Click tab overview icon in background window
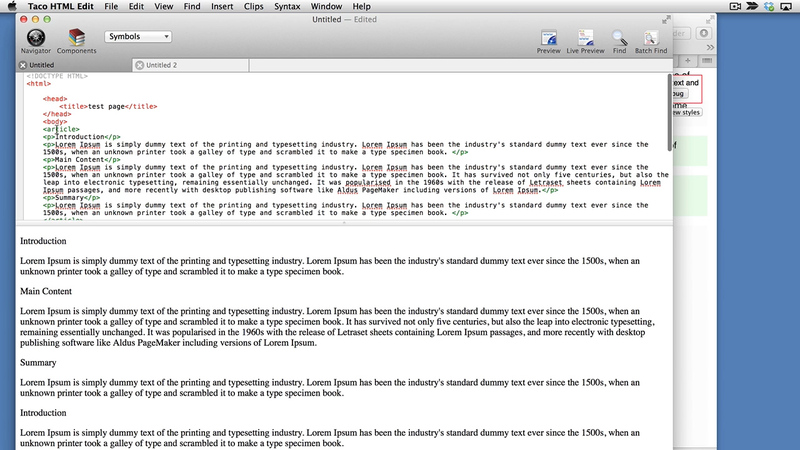Viewport: 800px width, 450px height. point(707,61)
